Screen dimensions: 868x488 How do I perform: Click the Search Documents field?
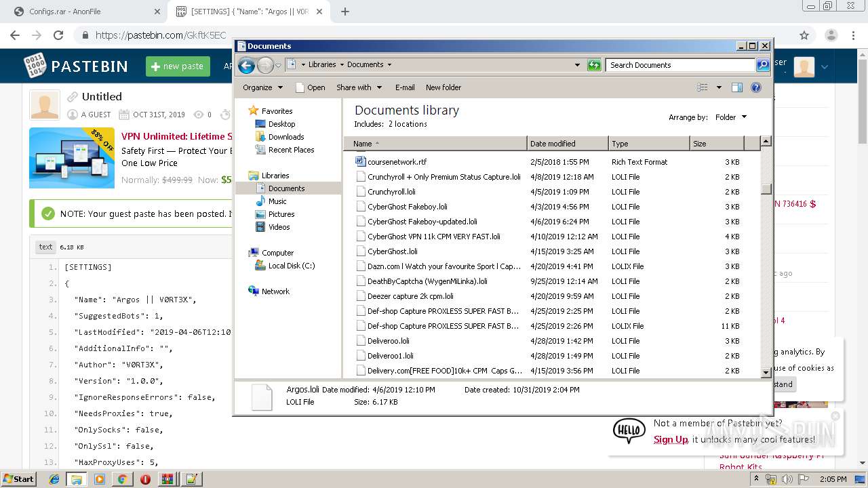pyautogui.click(x=680, y=65)
